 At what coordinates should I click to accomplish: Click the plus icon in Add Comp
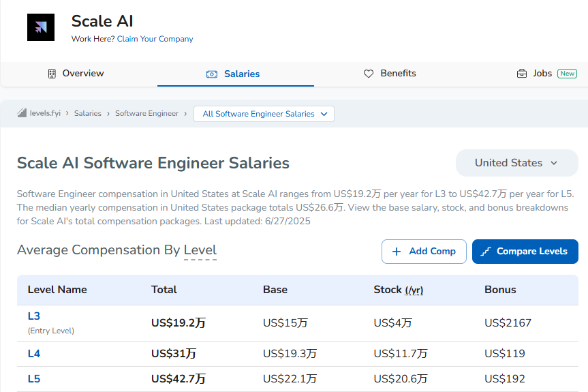397,252
